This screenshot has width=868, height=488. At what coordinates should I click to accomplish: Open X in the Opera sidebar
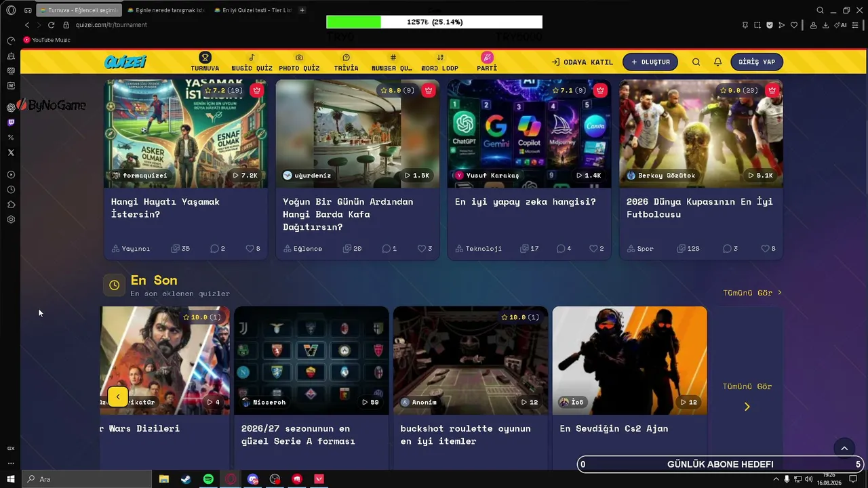11,152
